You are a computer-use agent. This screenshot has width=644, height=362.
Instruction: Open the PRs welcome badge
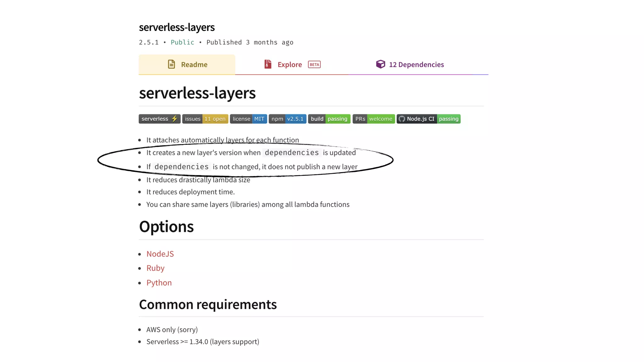point(374,119)
